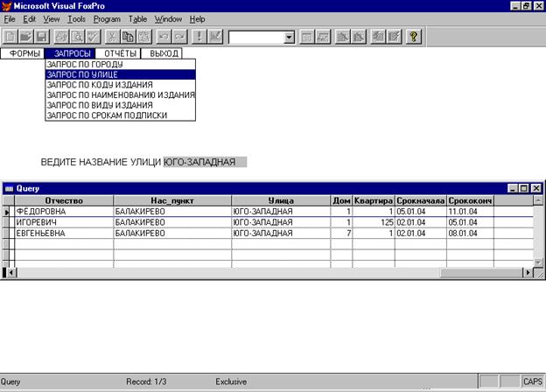Click the New file toolbar icon
This screenshot has width=546, height=392.
(10, 38)
